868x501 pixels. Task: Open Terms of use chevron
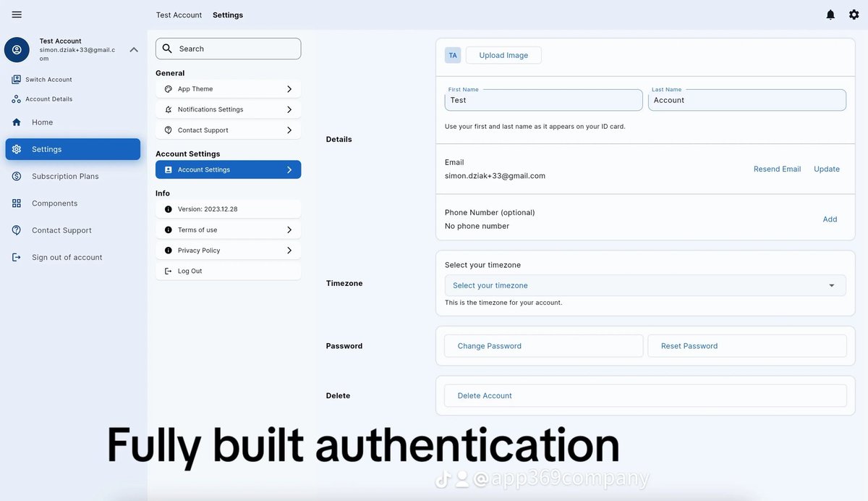point(289,230)
